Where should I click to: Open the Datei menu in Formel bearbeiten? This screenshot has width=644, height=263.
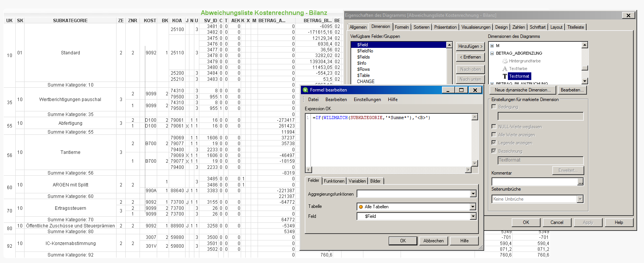click(313, 100)
